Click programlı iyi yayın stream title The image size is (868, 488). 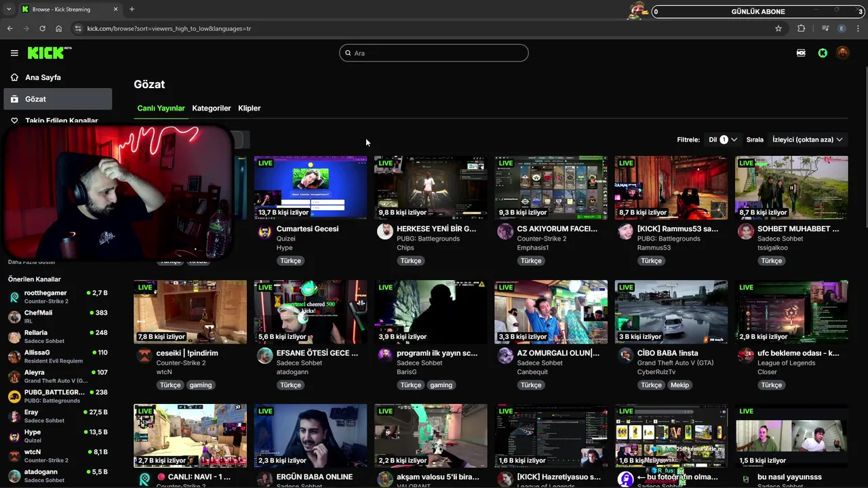pyautogui.click(x=437, y=353)
